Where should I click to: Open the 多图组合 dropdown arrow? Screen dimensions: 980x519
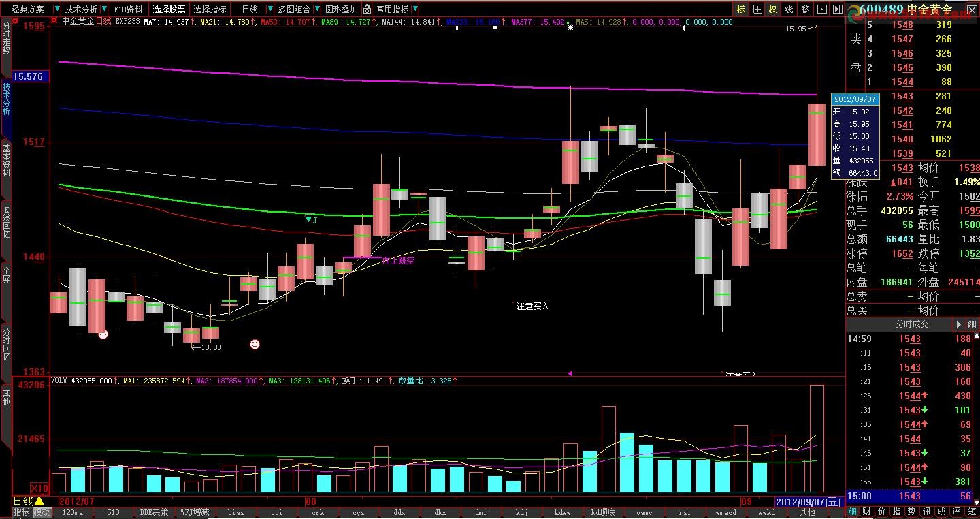click(317, 10)
